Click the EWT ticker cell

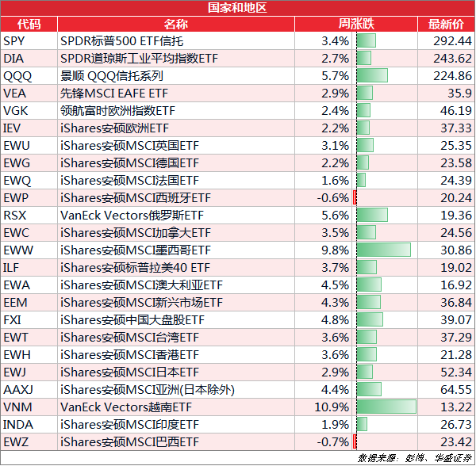(x=29, y=337)
